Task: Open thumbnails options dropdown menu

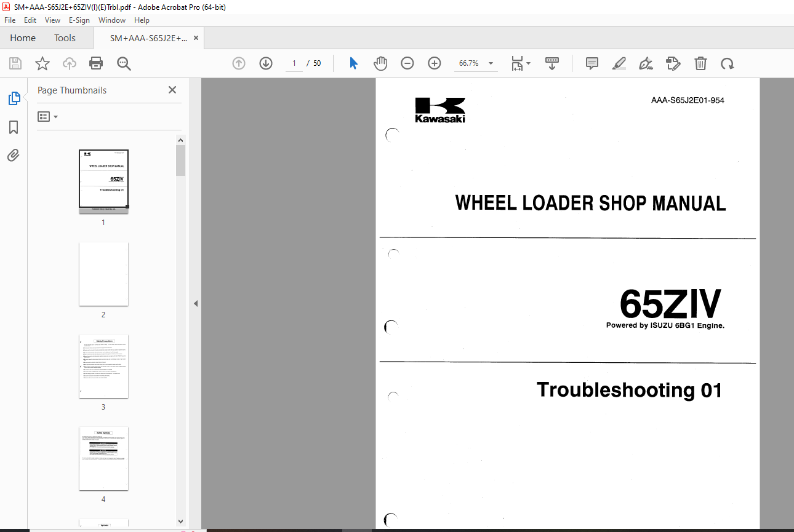Action: tap(48, 116)
